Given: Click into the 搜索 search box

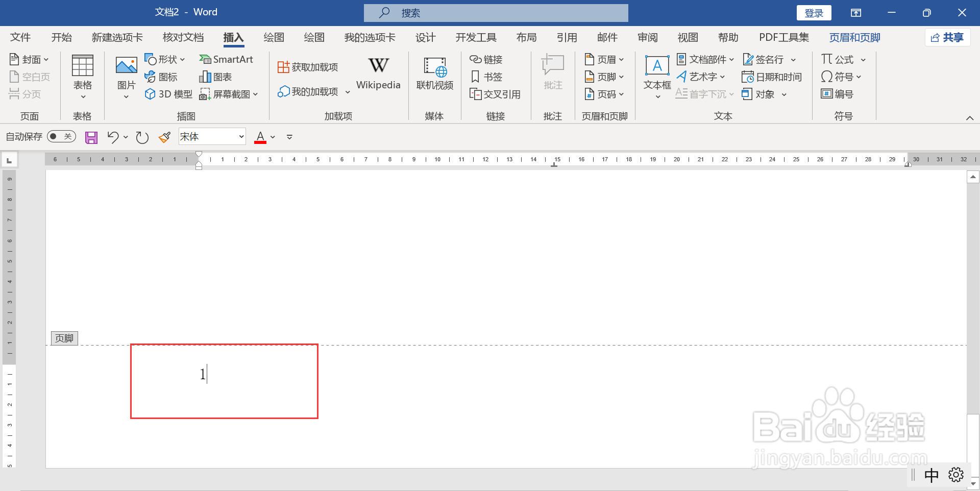Looking at the screenshot, I should [x=496, y=13].
